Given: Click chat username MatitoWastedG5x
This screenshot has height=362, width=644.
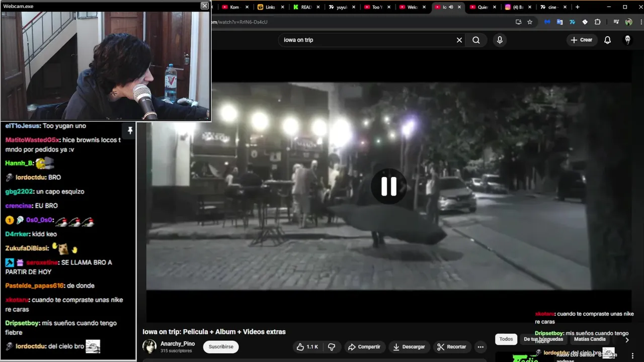Looking at the screenshot, I should (33, 140).
